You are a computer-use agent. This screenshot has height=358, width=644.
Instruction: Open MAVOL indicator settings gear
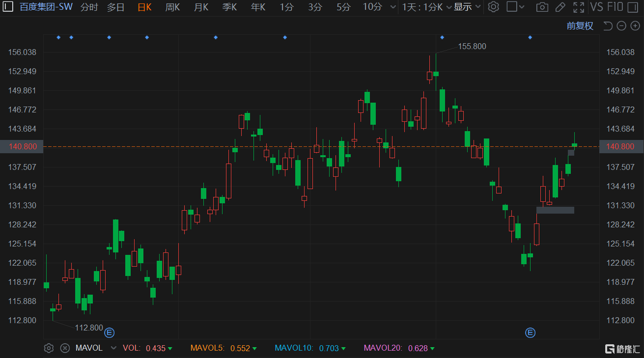49,348
